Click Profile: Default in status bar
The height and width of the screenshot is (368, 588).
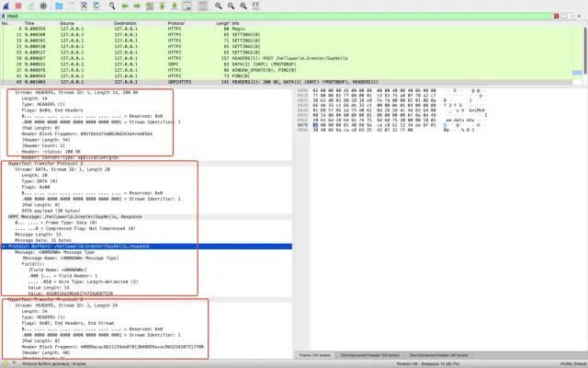point(573,364)
